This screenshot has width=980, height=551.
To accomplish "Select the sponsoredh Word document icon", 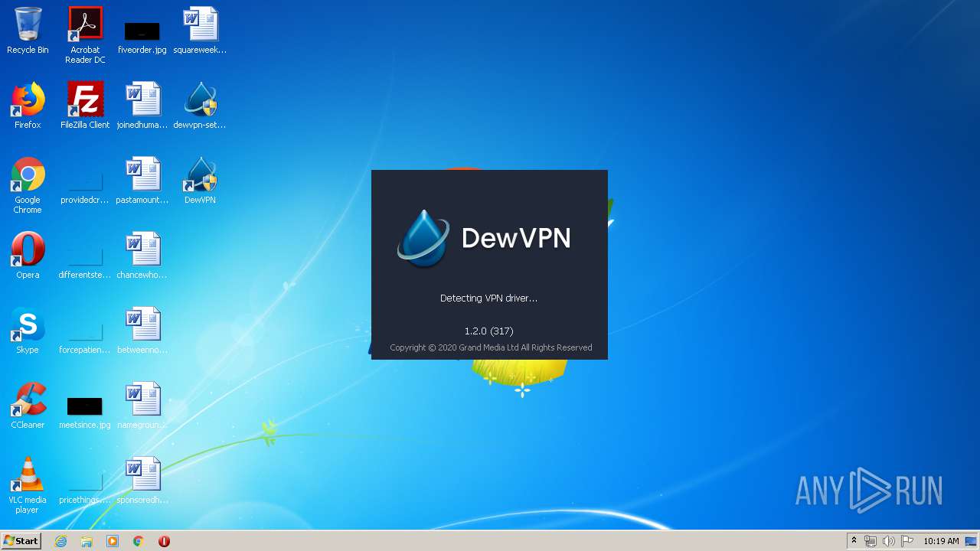I will coord(142,481).
